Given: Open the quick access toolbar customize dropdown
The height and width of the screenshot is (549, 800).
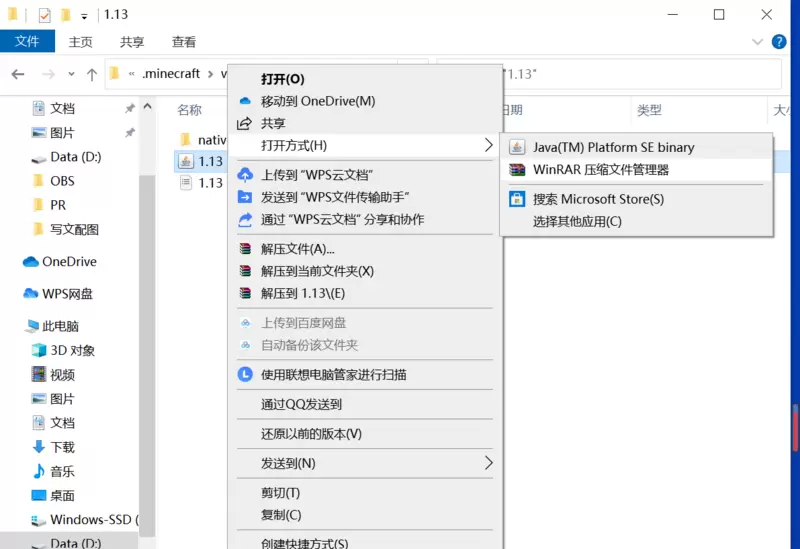Looking at the screenshot, I should pyautogui.click(x=84, y=16).
